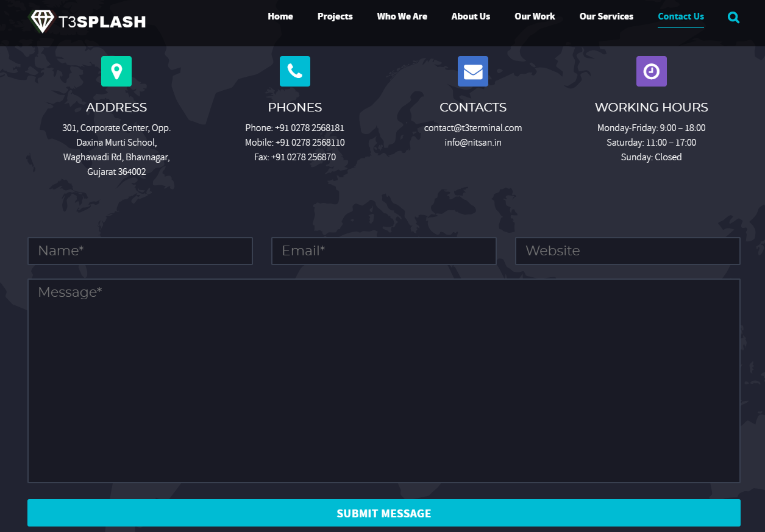The height and width of the screenshot is (532, 765).
Task: Select Who We Are in navigation
Action: pyautogui.click(x=402, y=16)
